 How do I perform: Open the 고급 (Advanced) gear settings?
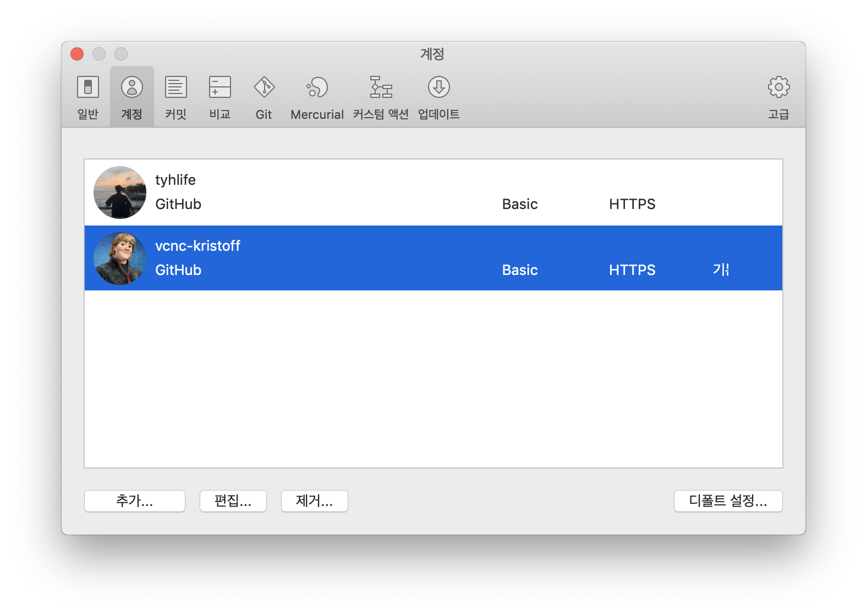point(778,97)
